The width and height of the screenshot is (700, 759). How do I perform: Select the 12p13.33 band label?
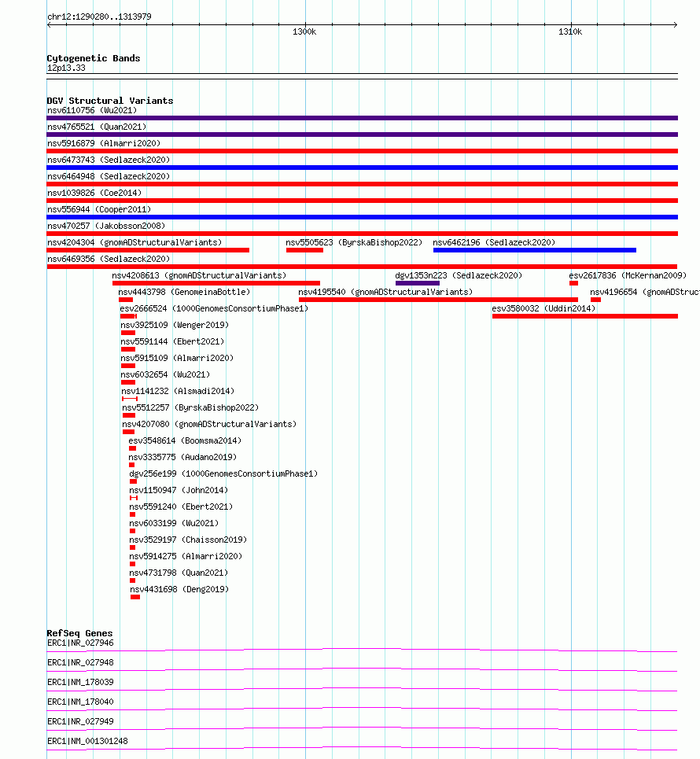[66, 68]
